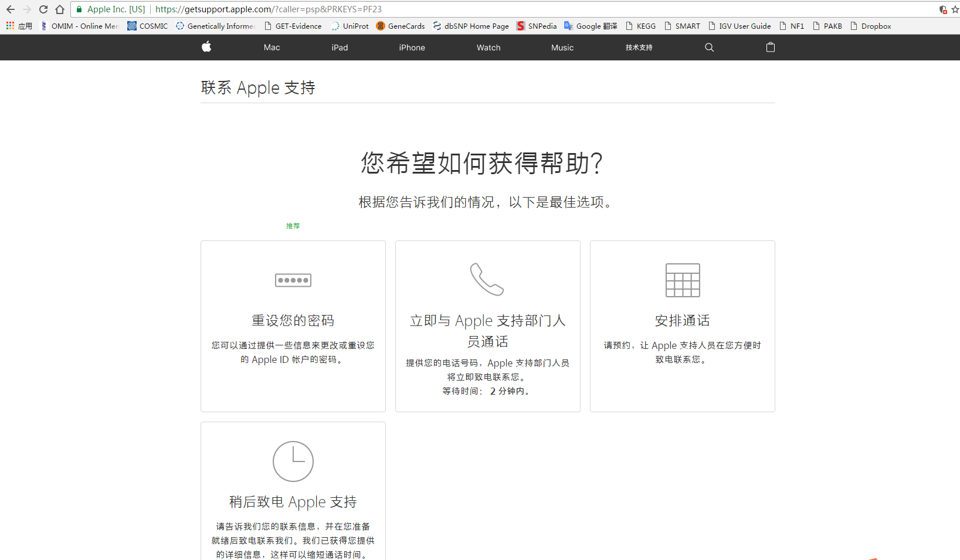This screenshot has width=960, height=560.
Task: Open the SNPedia bookmark
Action: [x=537, y=26]
